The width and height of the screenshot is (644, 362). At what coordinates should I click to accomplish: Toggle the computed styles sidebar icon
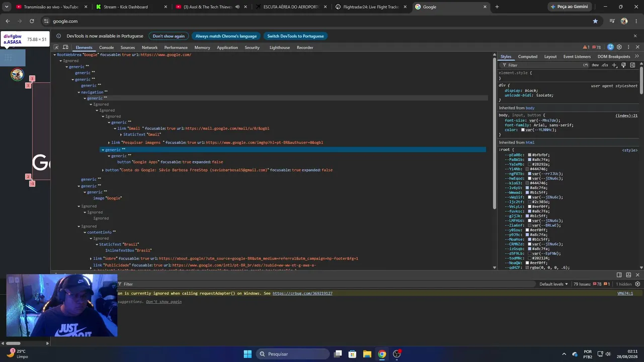(x=632, y=65)
